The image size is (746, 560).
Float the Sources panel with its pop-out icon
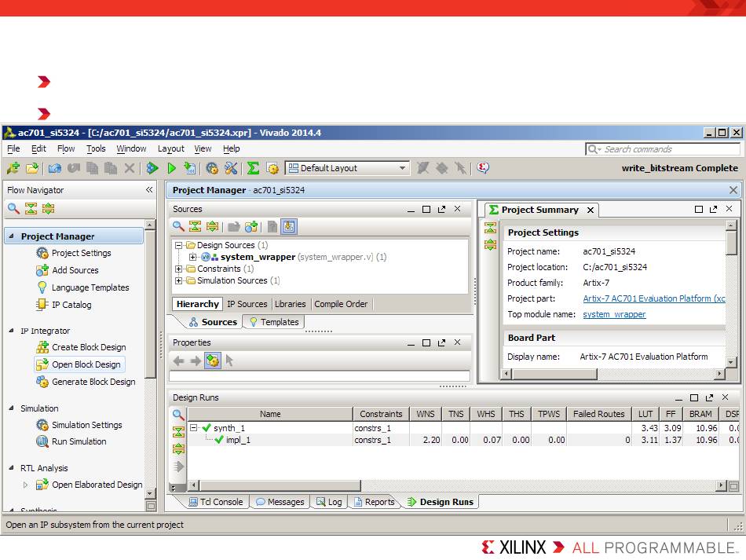(441, 210)
